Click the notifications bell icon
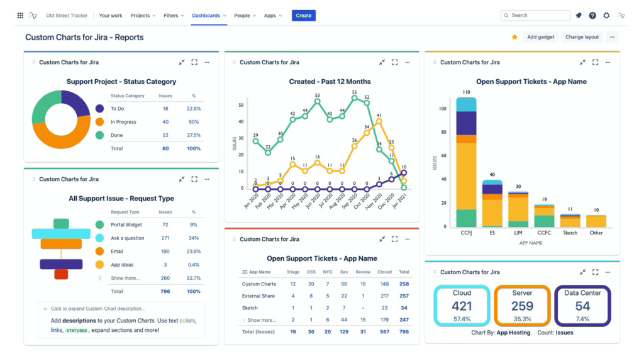This screenshot has height=359, width=644. (579, 16)
